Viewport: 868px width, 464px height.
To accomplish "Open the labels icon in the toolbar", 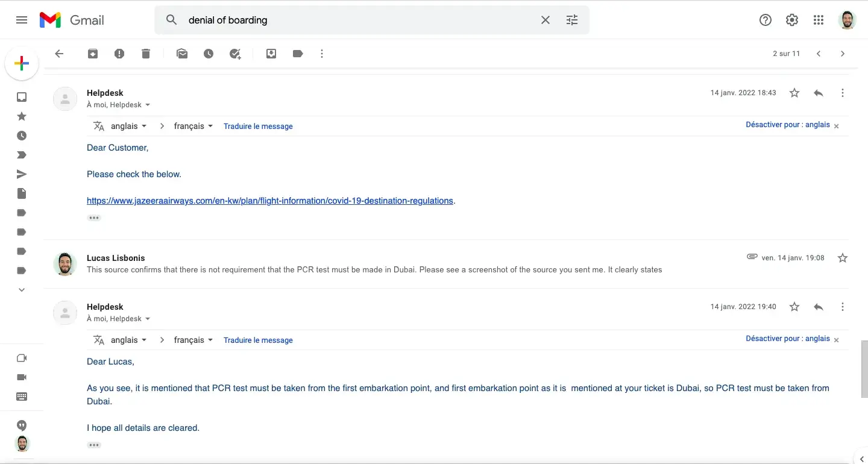I will pyautogui.click(x=298, y=54).
